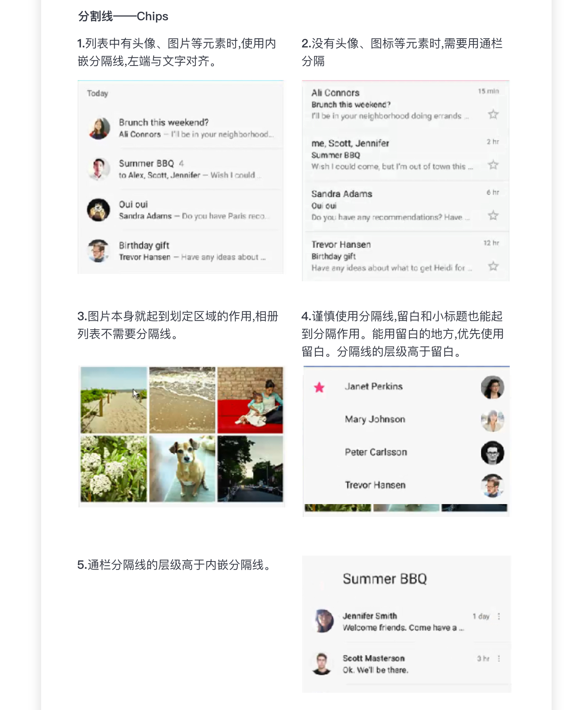The image size is (588, 710).
Task: Click Janet Perkins profile photo
Action: 492,387
